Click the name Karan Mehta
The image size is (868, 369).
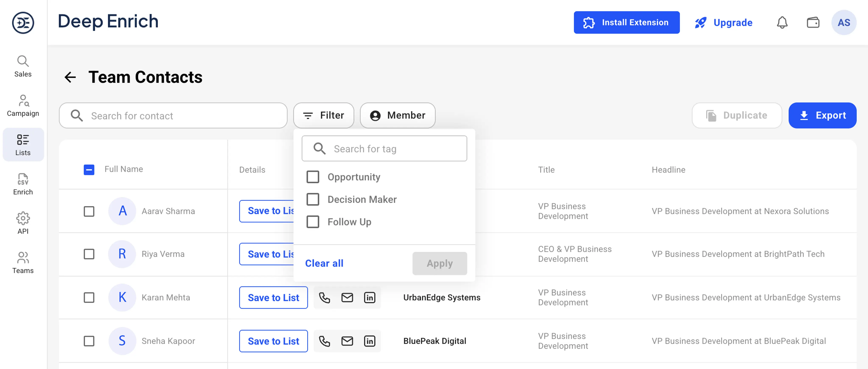166,298
